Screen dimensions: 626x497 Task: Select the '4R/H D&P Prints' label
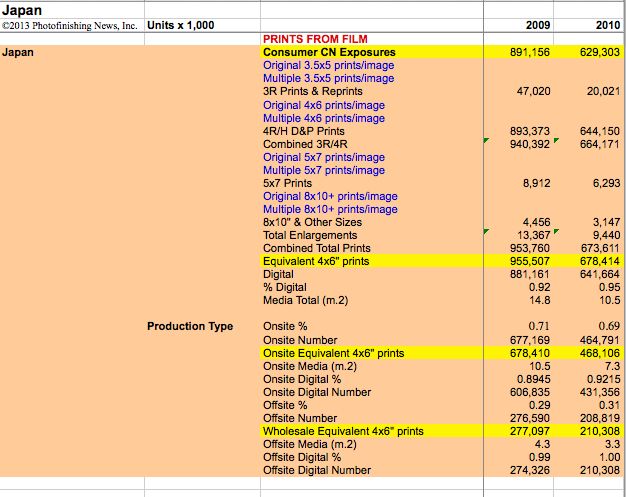(303, 131)
